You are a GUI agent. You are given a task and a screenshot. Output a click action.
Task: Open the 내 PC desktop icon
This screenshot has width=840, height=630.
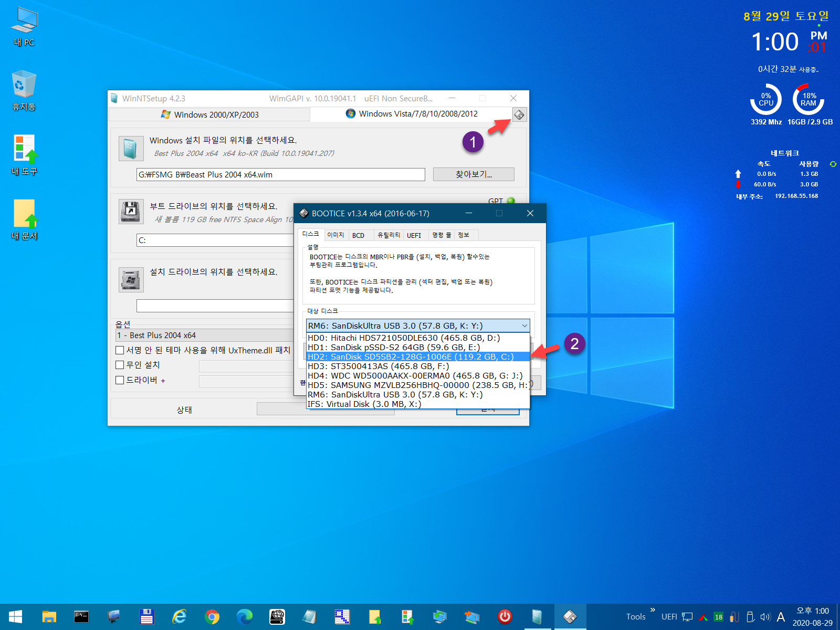(x=24, y=27)
